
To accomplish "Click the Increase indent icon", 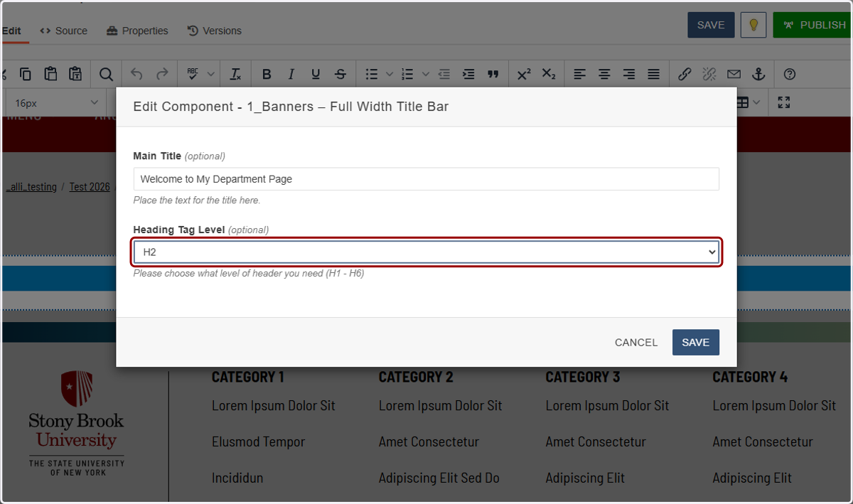I will coord(468,74).
